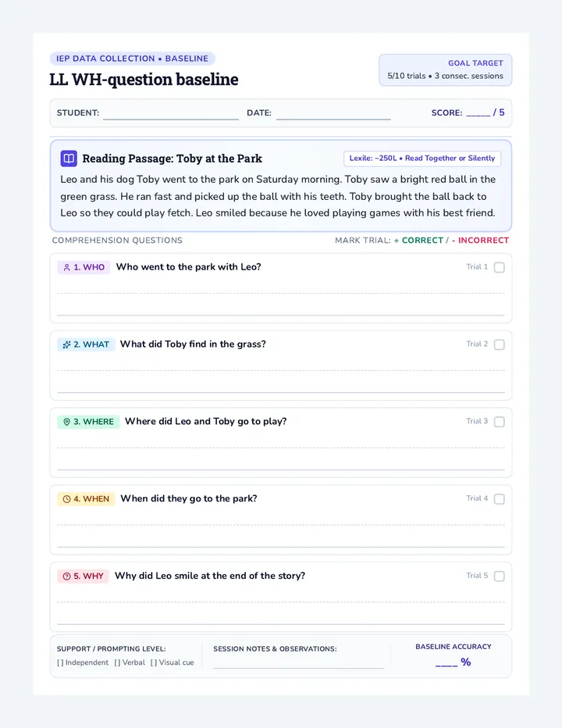Click the question mark icon in the WHY tag
Screen dimensions: 562x728
click(x=67, y=576)
